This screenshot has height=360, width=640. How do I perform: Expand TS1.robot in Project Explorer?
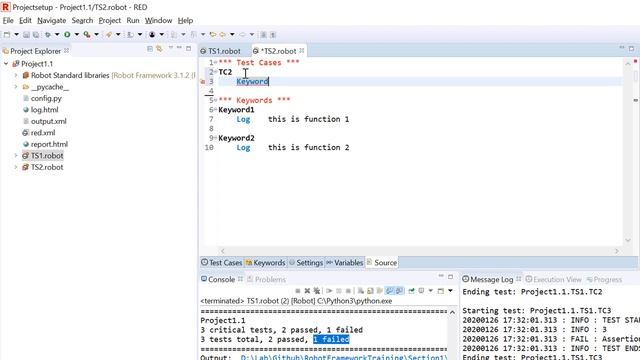(16, 156)
